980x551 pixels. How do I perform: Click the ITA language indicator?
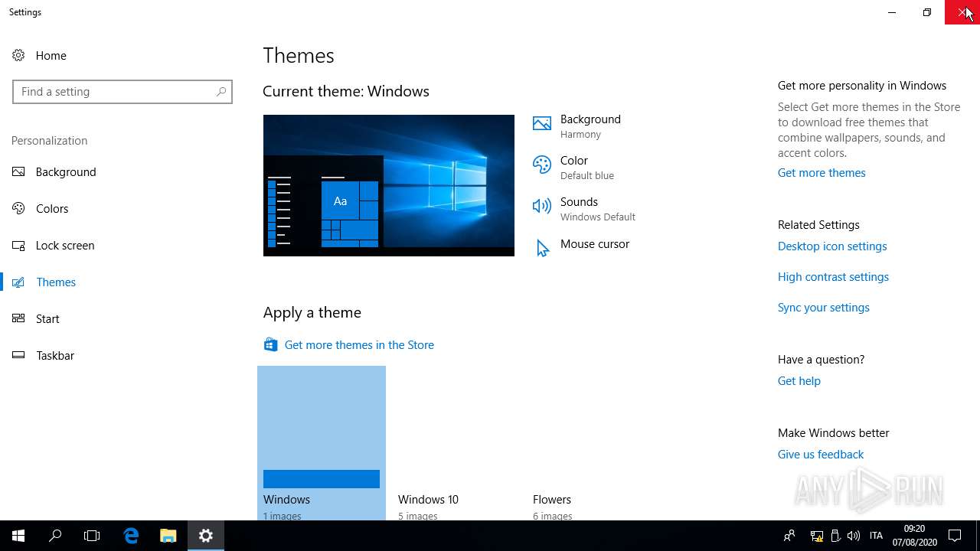click(877, 536)
